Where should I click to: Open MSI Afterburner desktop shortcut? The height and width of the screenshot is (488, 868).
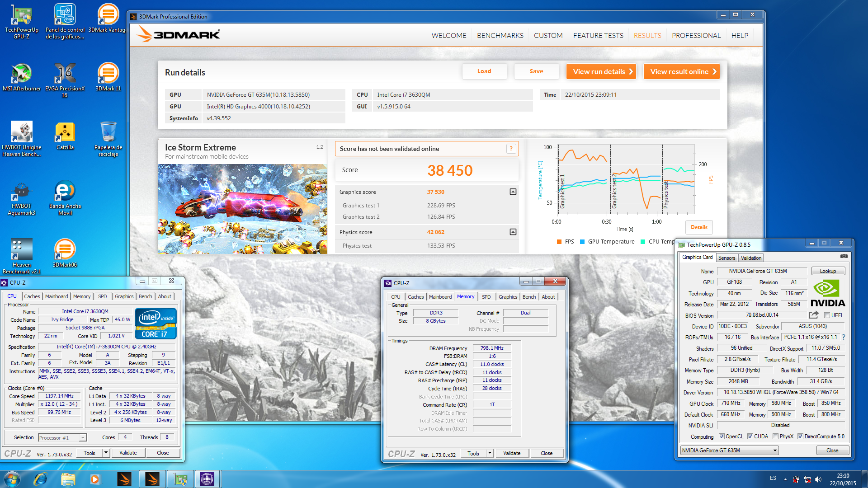(21, 77)
